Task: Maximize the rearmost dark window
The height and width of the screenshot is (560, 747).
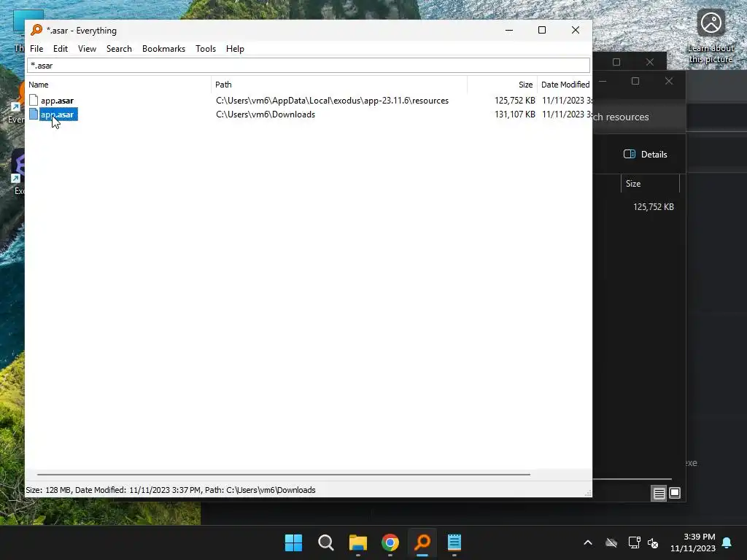Action: coord(616,62)
